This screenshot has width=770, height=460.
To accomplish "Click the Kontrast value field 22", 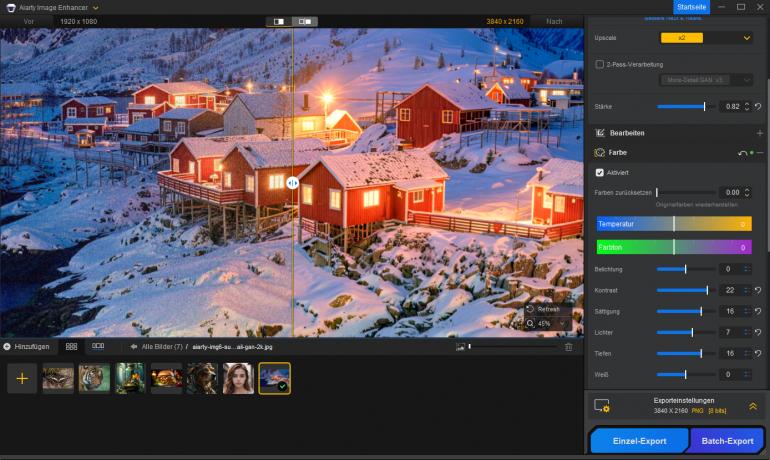I will pos(730,290).
